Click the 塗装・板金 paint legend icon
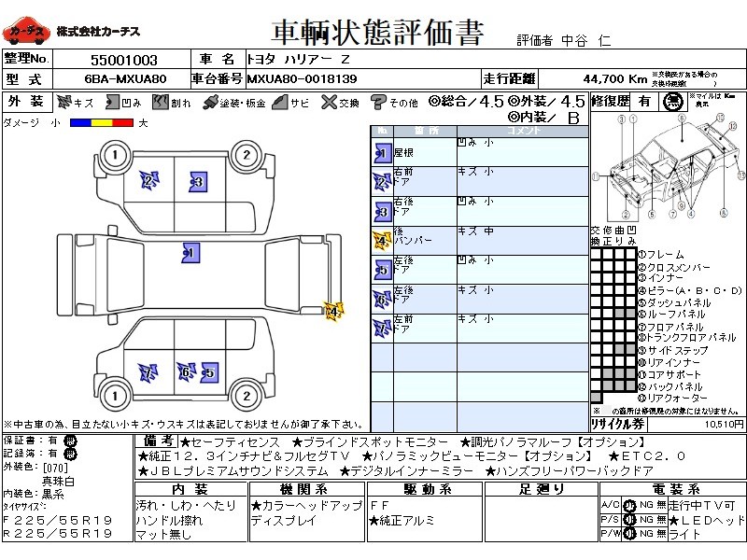This screenshot has height=560, width=747. tap(210, 102)
